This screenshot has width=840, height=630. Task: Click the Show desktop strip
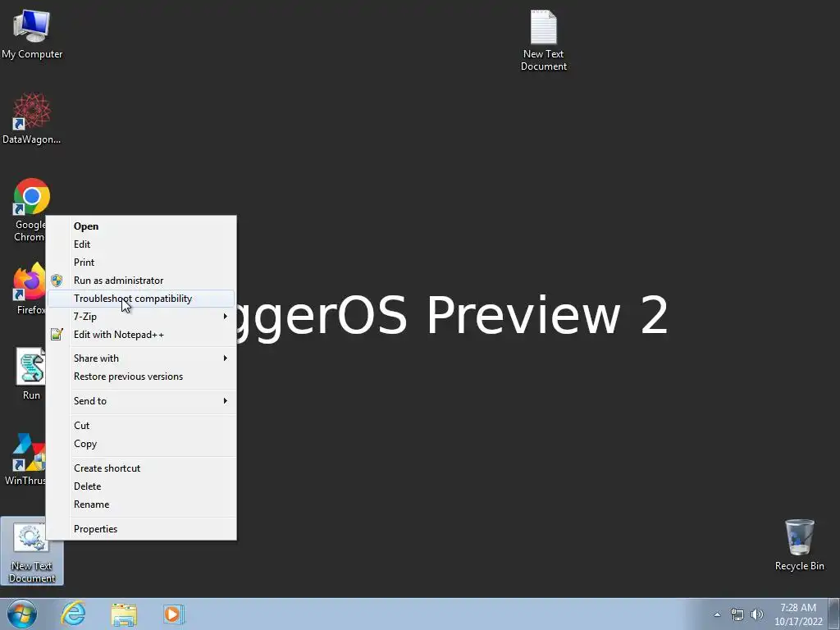[x=834, y=614]
